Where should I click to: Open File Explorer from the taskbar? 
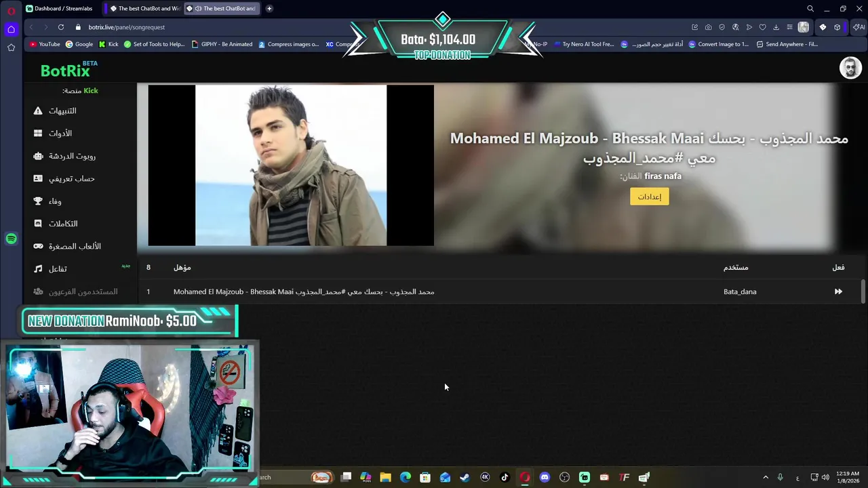[385, 477]
